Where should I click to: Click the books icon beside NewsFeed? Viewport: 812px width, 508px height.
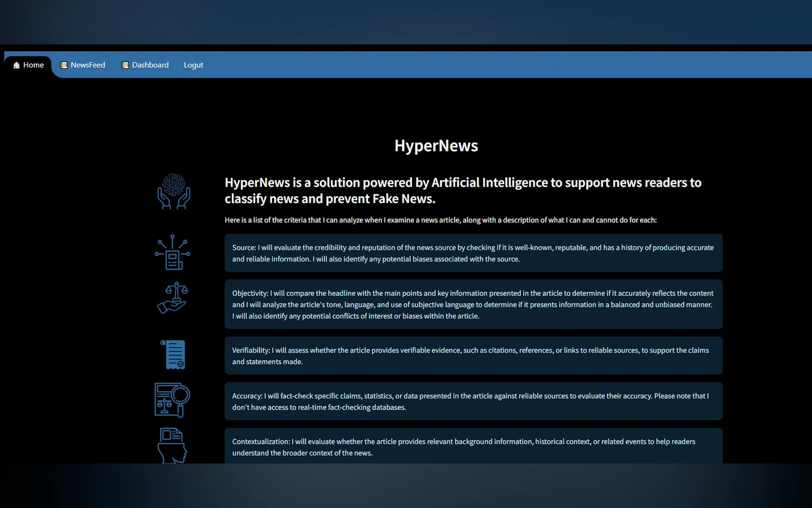63,65
